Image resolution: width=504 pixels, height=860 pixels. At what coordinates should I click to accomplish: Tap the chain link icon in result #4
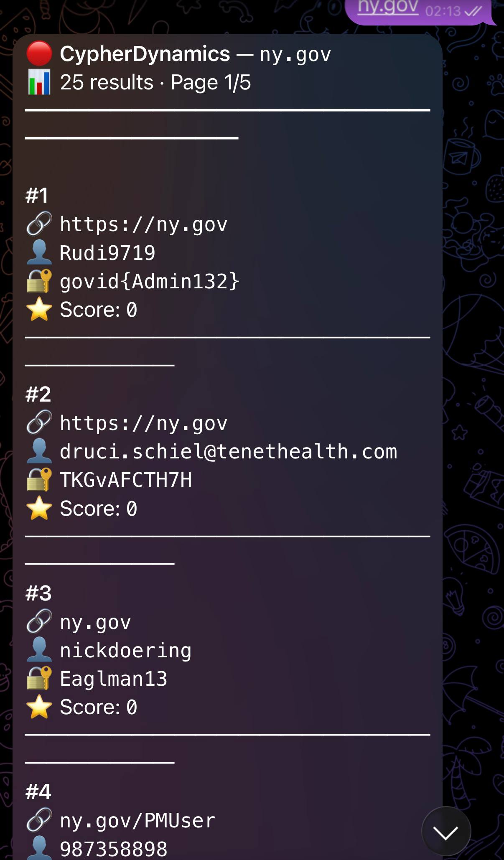[x=39, y=820]
